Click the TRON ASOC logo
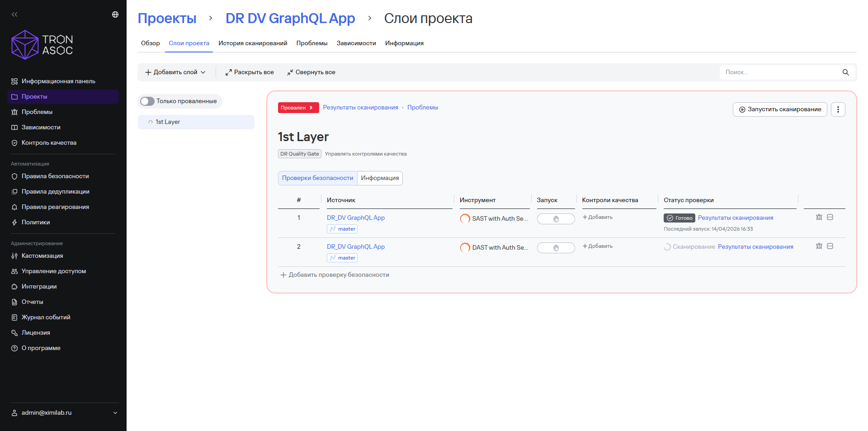The width and height of the screenshot is (868, 431). (42, 45)
